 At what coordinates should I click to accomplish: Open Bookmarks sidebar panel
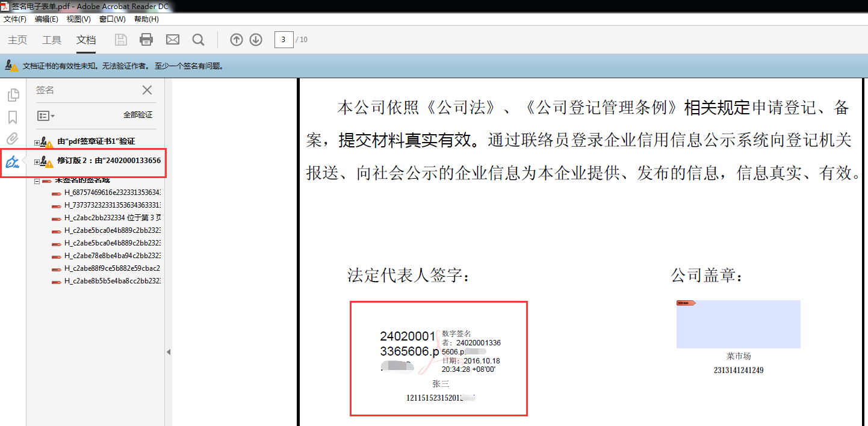coord(13,117)
